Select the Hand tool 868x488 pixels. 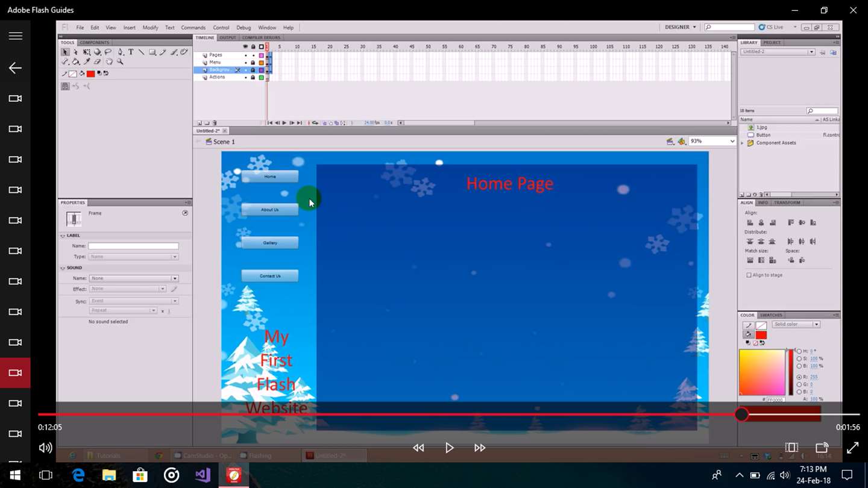coord(109,62)
